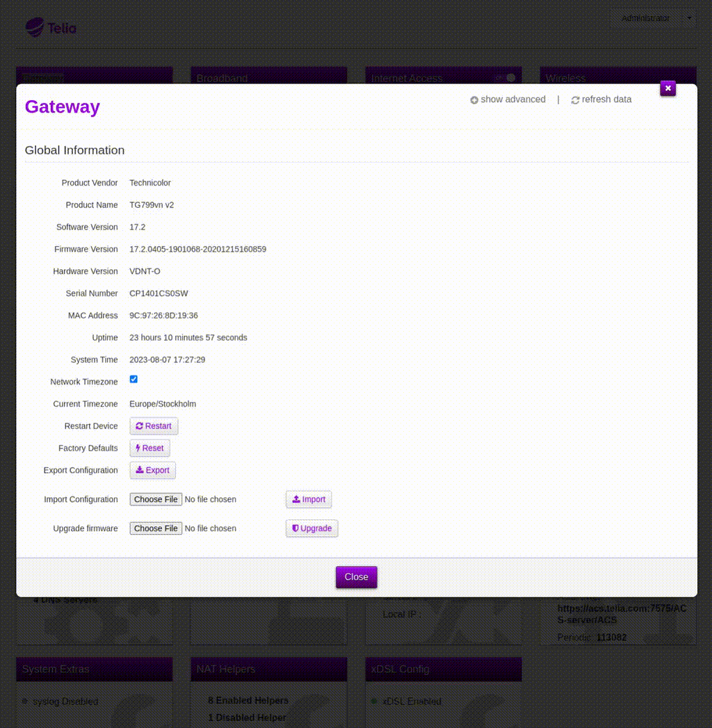The height and width of the screenshot is (728, 712).
Task: Click the refresh data arrows icon
Action: pos(575,100)
